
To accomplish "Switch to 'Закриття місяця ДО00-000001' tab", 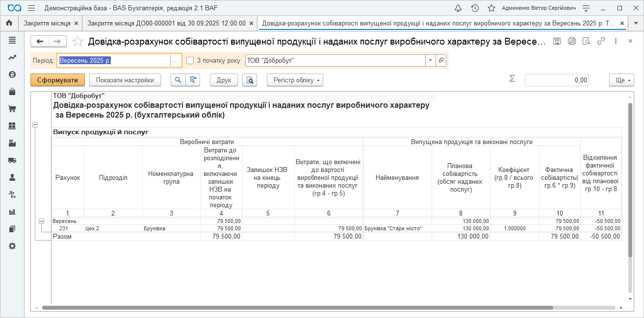I will coord(166,23).
